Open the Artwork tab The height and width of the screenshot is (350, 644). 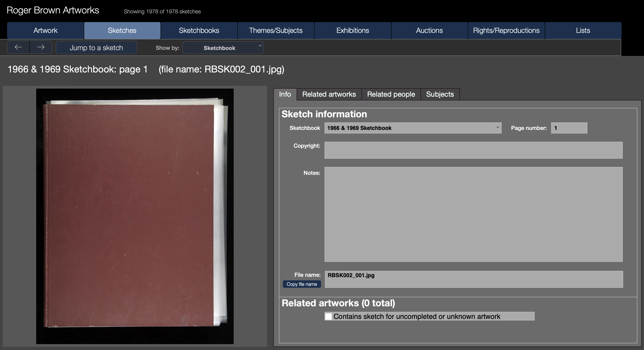point(45,31)
